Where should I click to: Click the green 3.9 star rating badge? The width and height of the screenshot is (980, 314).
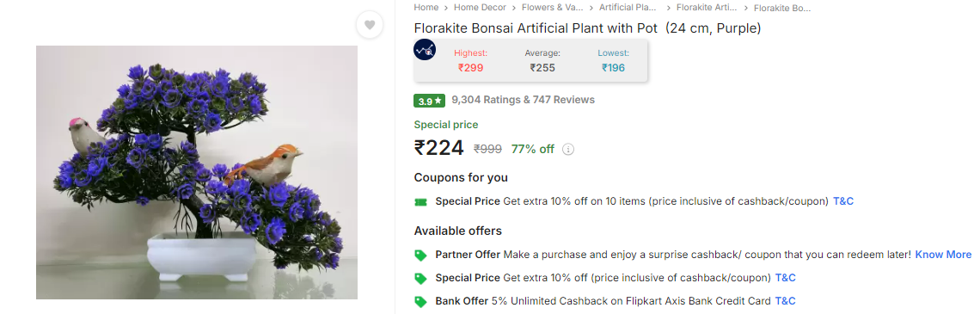pyautogui.click(x=429, y=101)
